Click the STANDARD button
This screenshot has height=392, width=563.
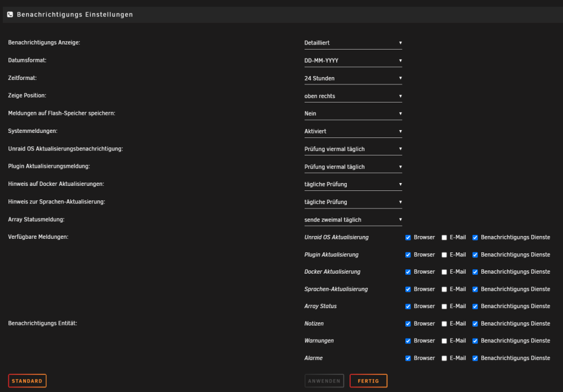click(x=27, y=381)
